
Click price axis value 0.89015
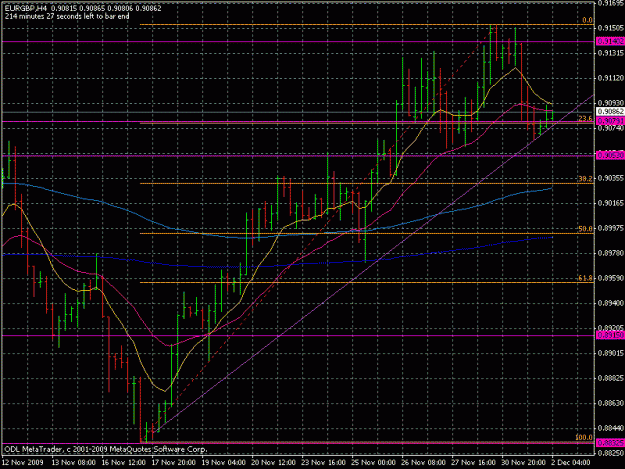pos(611,353)
